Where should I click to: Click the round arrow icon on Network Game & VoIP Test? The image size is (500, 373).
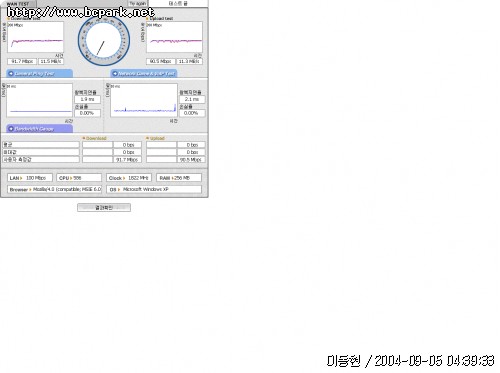[115, 73]
